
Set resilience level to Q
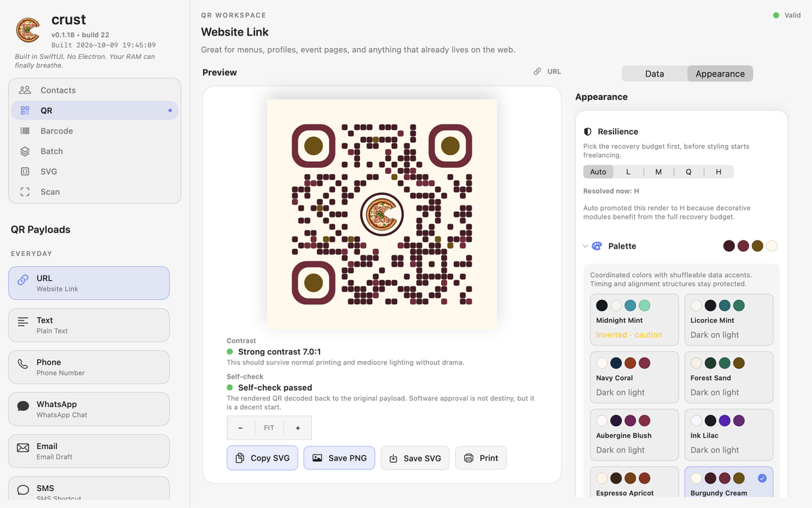tap(689, 172)
